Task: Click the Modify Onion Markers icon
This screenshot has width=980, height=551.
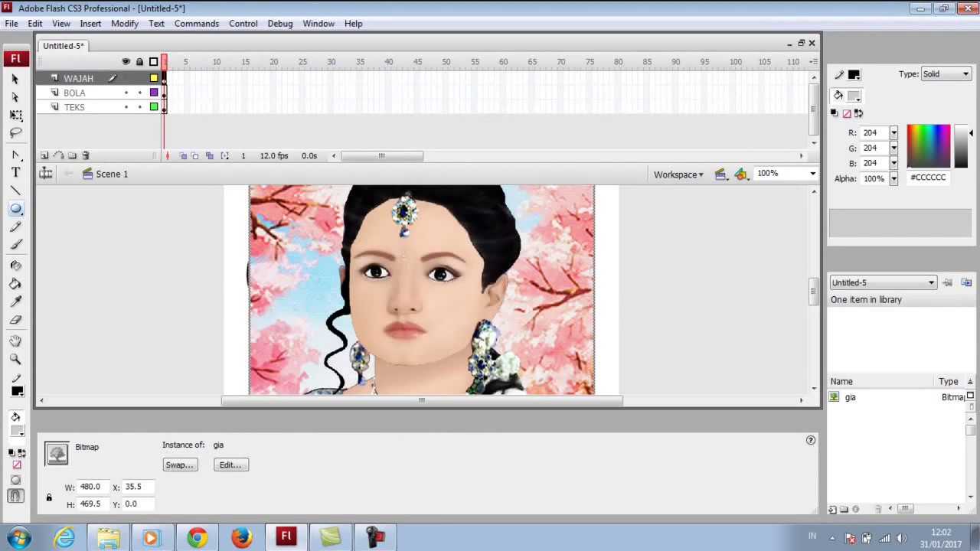Action: [224, 155]
